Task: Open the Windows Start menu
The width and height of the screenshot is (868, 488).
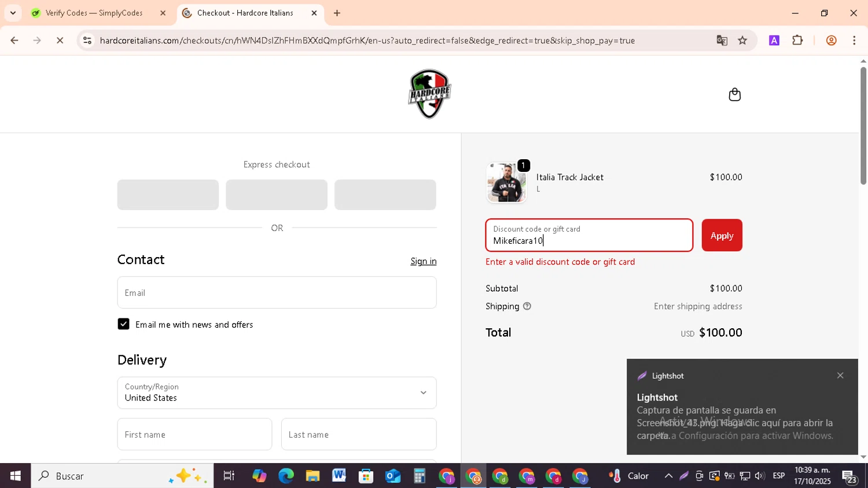Action: [x=15, y=476]
